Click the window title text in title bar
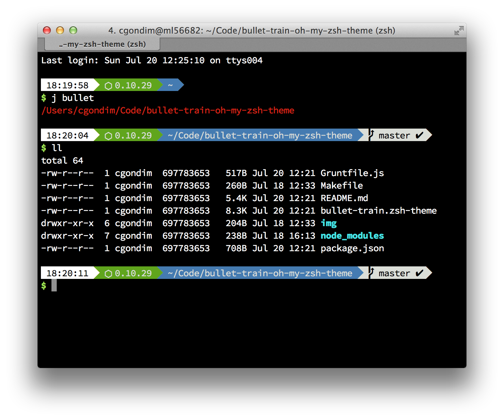Screen dimensions: 504x420 pos(252,31)
